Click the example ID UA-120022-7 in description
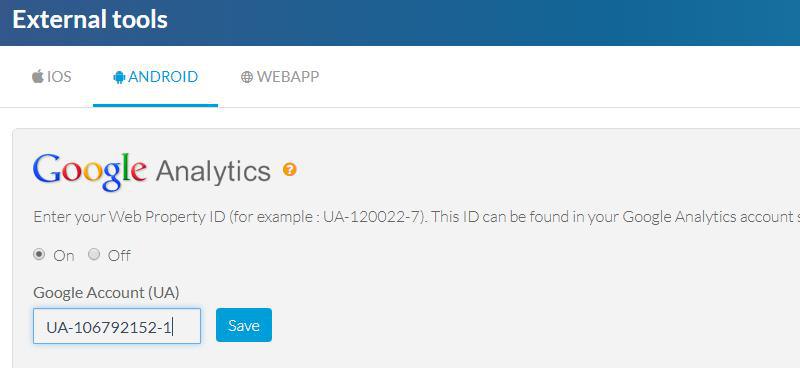The width and height of the screenshot is (800, 368). click(372, 217)
